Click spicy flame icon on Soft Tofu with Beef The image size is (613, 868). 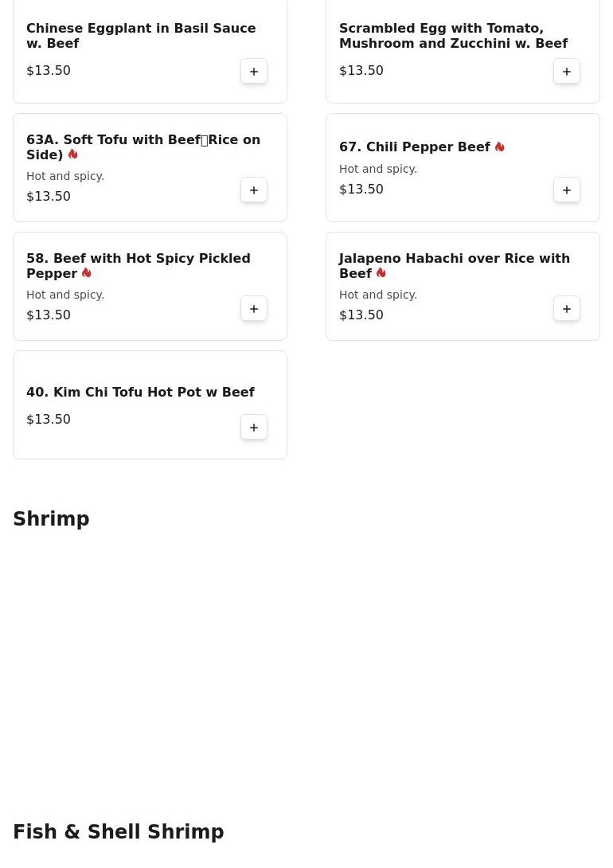(73, 154)
